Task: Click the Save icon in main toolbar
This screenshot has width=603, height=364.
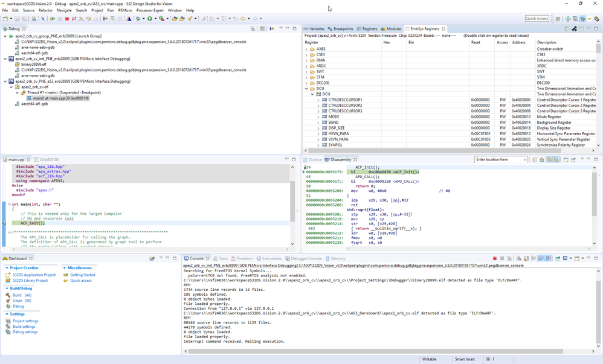Action: (x=17, y=19)
